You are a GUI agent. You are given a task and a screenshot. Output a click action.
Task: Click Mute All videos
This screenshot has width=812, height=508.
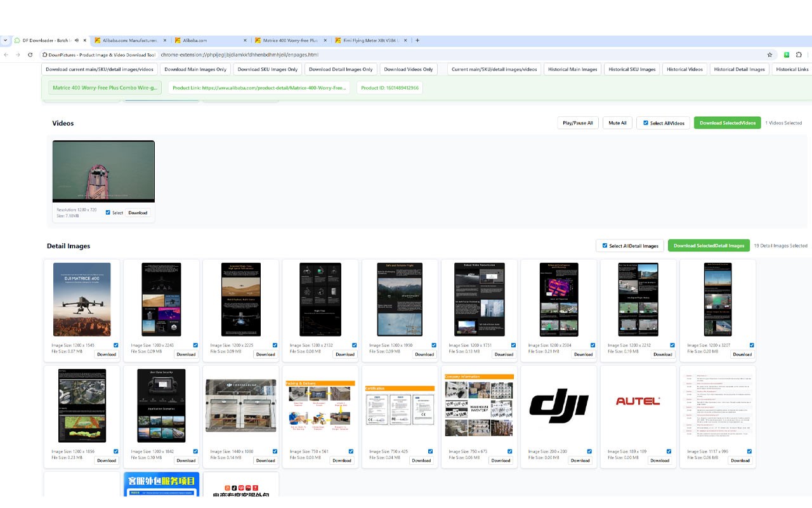click(617, 123)
